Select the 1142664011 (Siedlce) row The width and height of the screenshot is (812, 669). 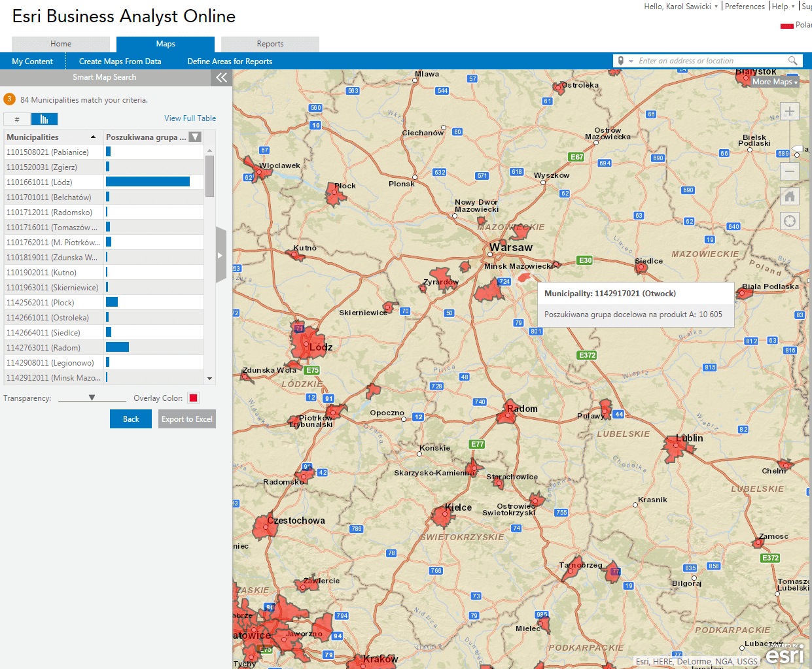104,333
